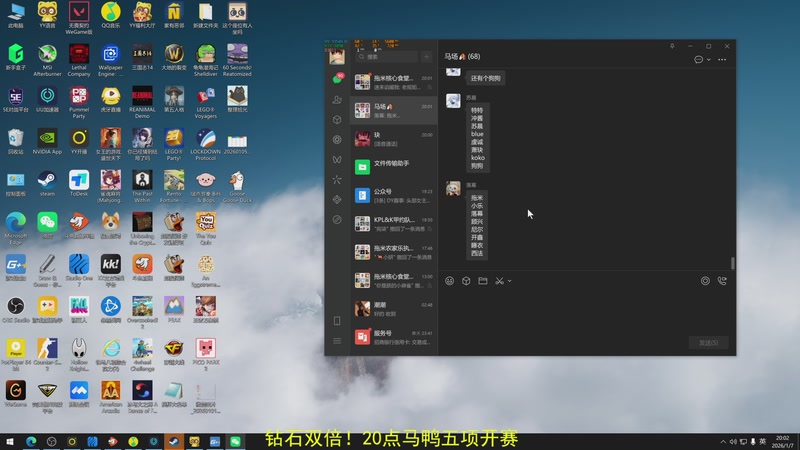
Task: Select the Goose Goose Duck desktop shortcut
Action: 237,187
